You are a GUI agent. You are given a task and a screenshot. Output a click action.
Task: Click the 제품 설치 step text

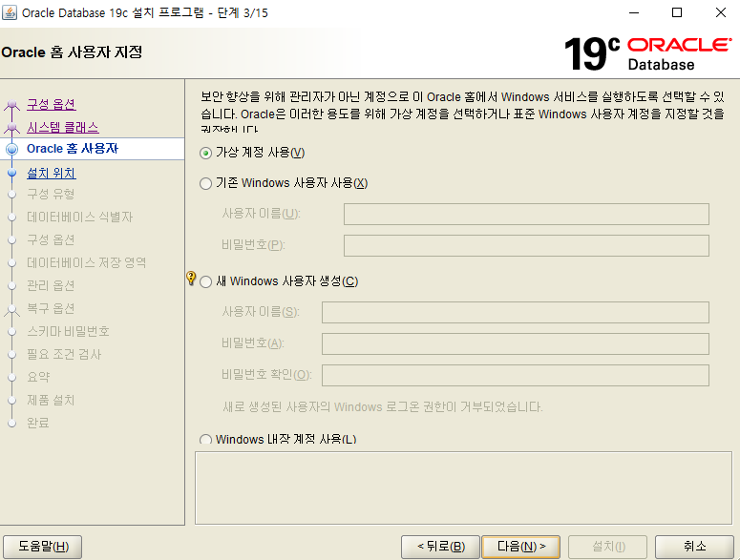point(51,400)
